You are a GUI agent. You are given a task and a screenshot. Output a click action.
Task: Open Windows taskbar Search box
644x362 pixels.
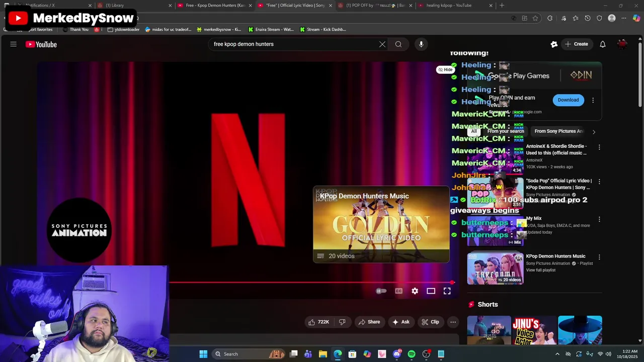pos(248,354)
